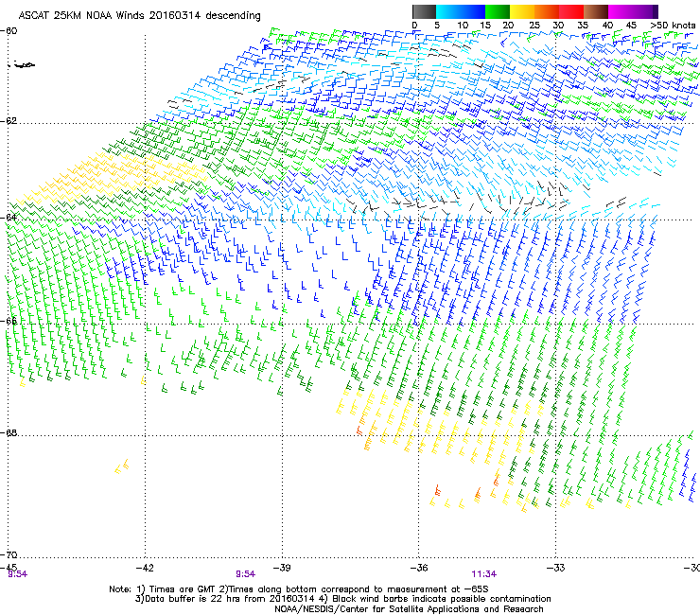This screenshot has height=615, width=700.
Task: Click the -64 latitude axis label
Action: (x=9, y=218)
